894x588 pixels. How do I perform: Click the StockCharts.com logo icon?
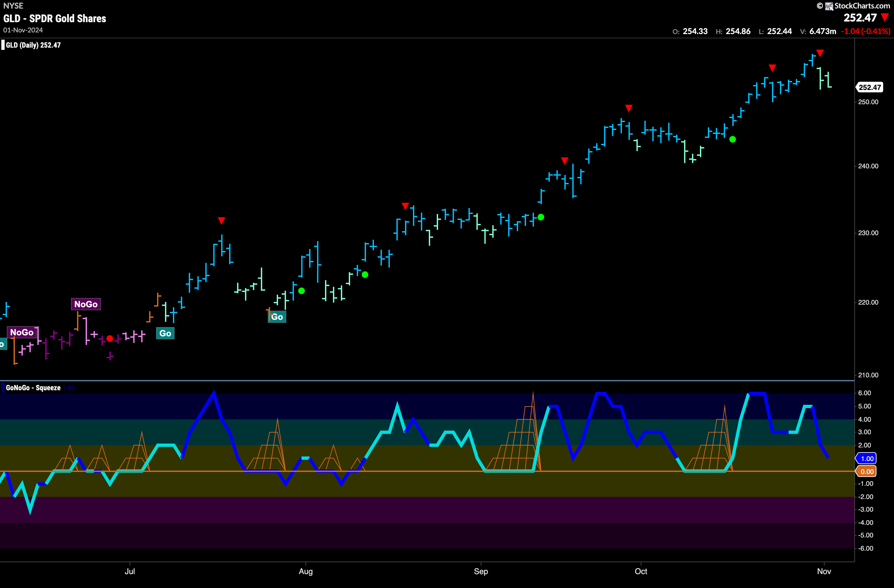pos(829,6)
